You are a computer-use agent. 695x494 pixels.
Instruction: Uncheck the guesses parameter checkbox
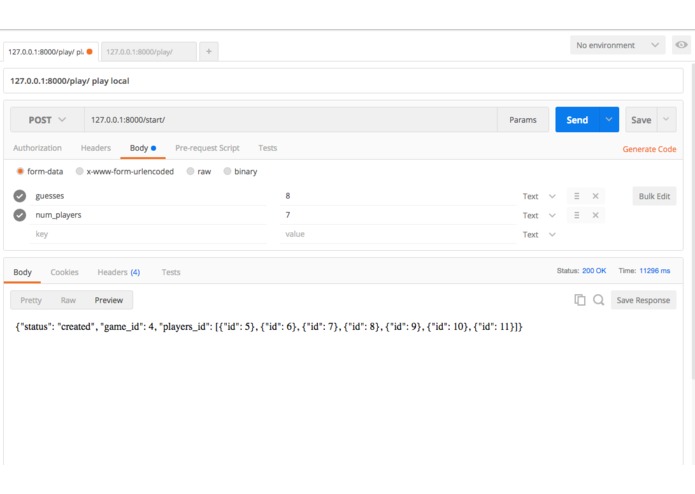(x=20, y=196)
